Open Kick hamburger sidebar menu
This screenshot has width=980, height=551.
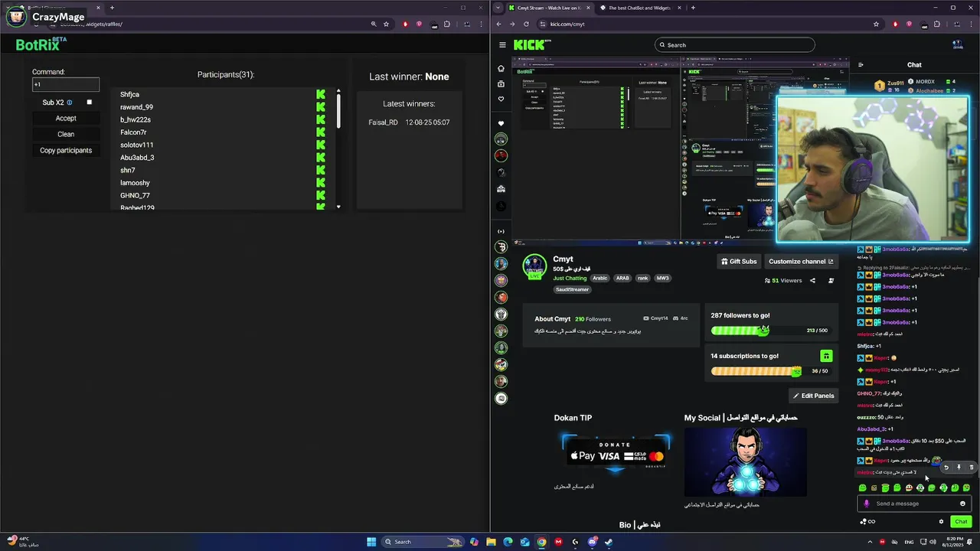[x=502, y=45]
